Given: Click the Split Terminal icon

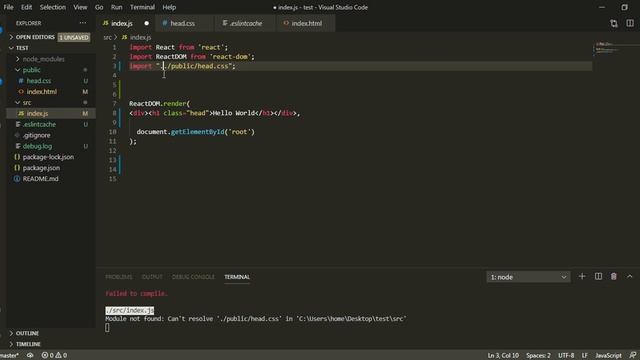Looking at the screenshot, I should (598, 277).
